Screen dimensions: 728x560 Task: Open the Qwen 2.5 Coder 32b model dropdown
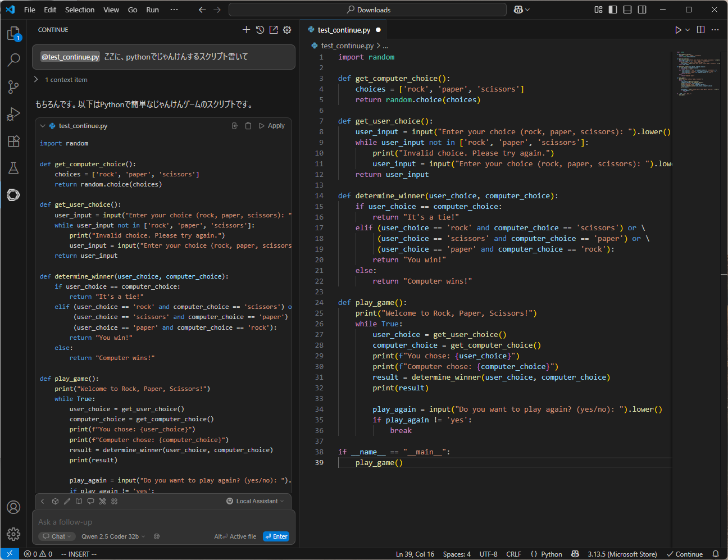tap(113, 536)
